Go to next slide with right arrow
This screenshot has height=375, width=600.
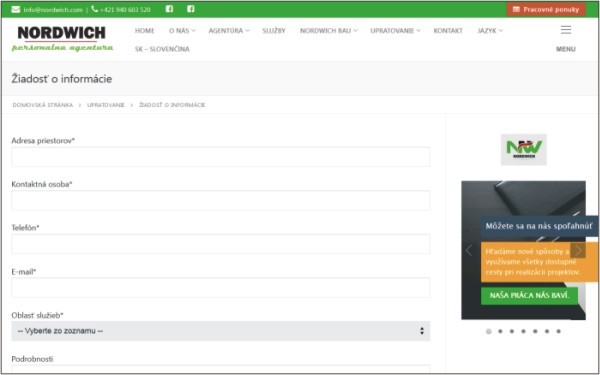click(578, 251)
